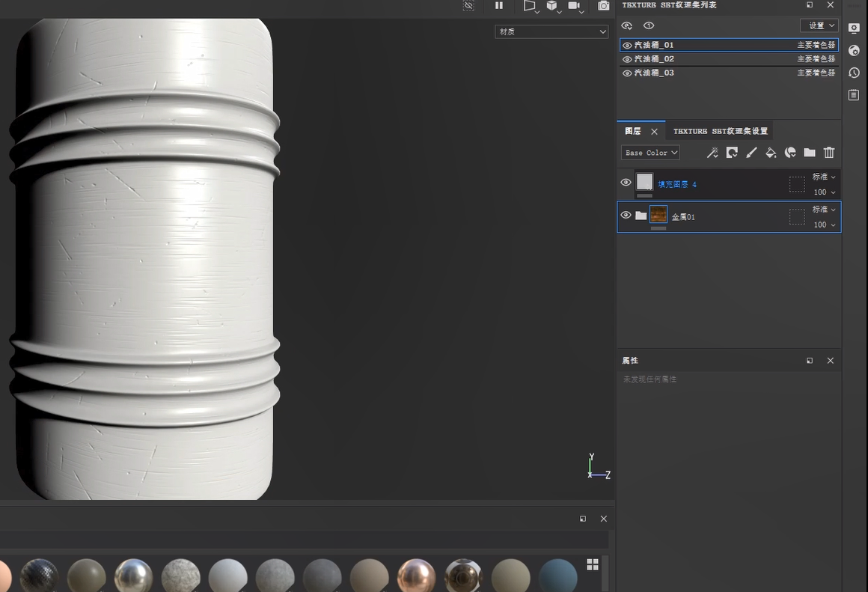Viewport: 868px width, 592px height.
Task: Switch material shelf to grid view
Action: [593, 564]
